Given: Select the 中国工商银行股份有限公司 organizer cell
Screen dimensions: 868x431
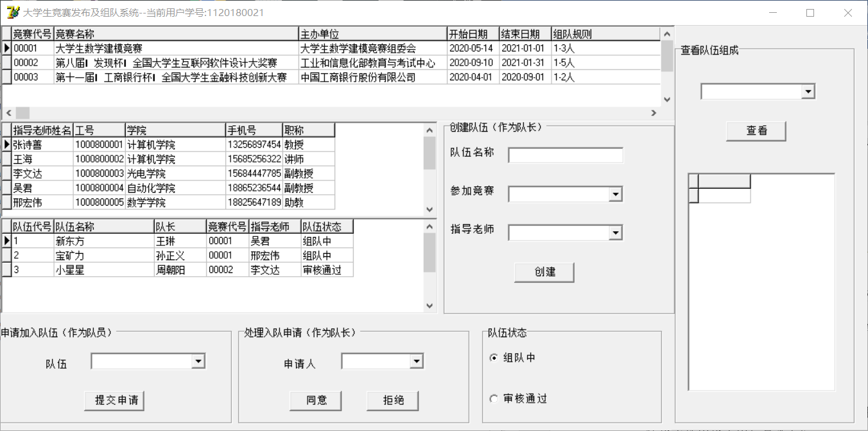Looking at the screenshot, I should [x=373, y=78].
